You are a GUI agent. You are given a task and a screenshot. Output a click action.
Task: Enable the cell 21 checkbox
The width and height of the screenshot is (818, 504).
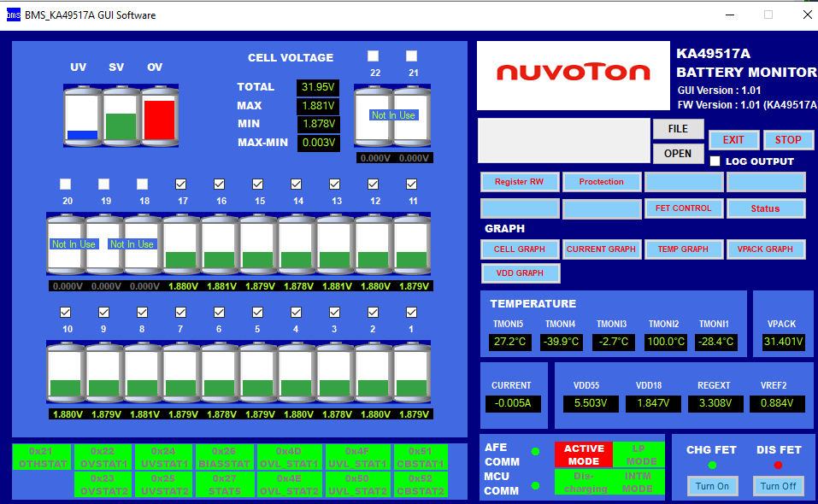412,56
